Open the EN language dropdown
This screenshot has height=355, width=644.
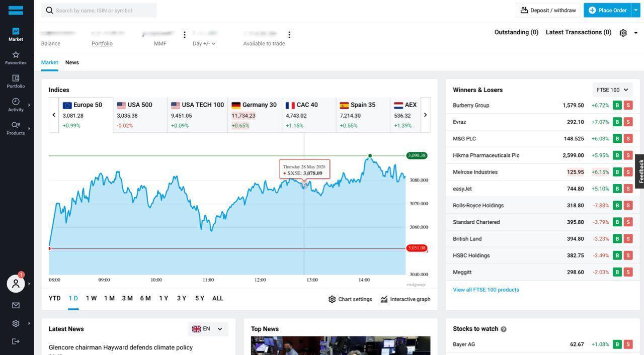(208, 329)
